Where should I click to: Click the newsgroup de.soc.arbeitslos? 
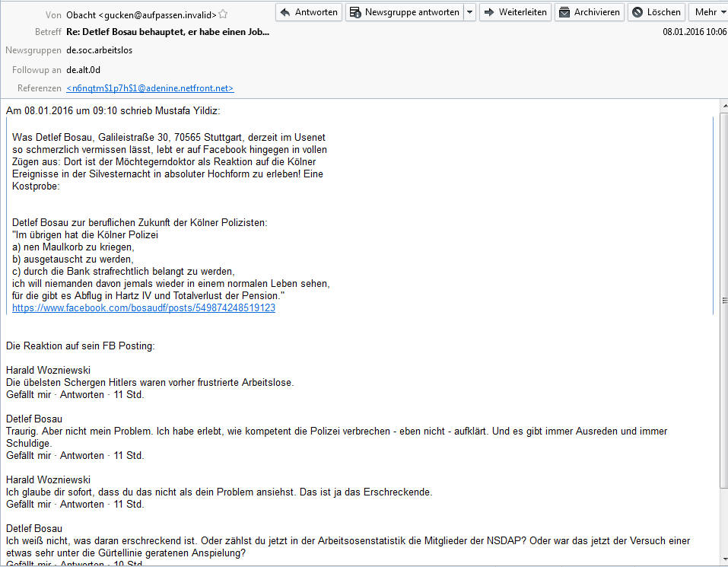tap(100, 50)
